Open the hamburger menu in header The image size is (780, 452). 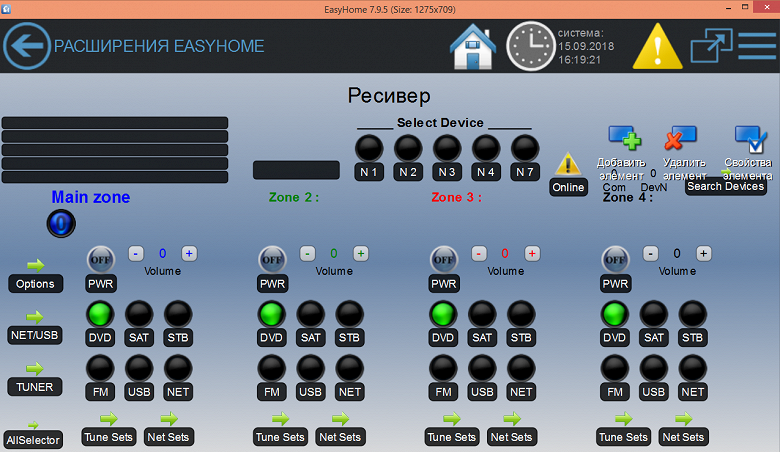click(757, 46)
